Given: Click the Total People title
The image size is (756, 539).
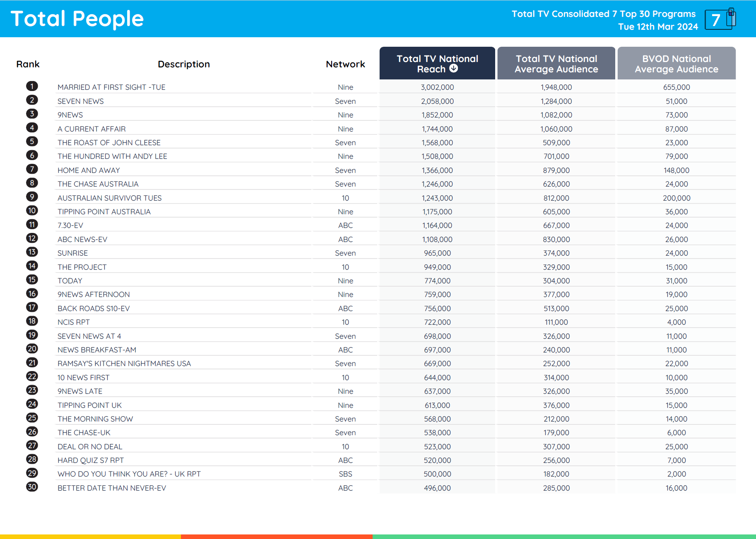Looking at the screenshot, I should click(x=77, y=19).
